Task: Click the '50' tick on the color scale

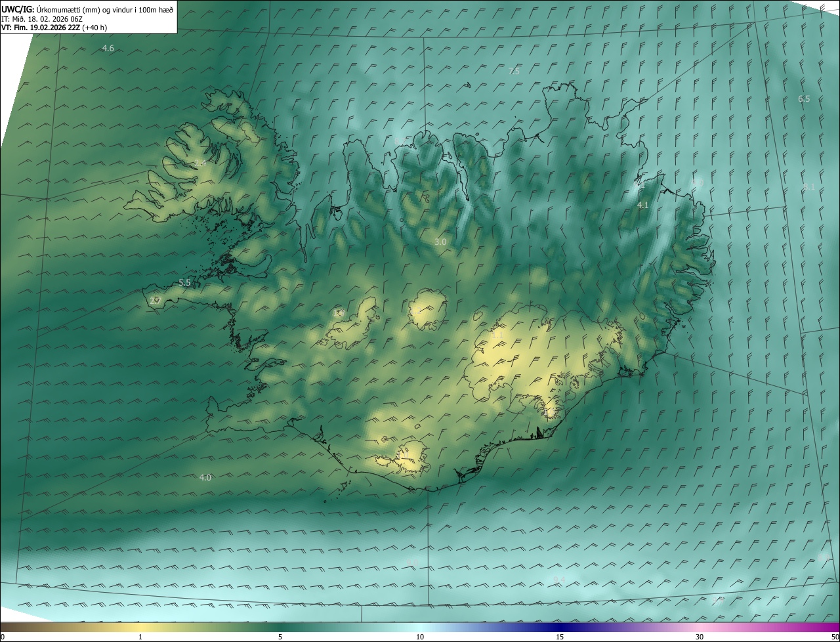Action: coord(834,637)
